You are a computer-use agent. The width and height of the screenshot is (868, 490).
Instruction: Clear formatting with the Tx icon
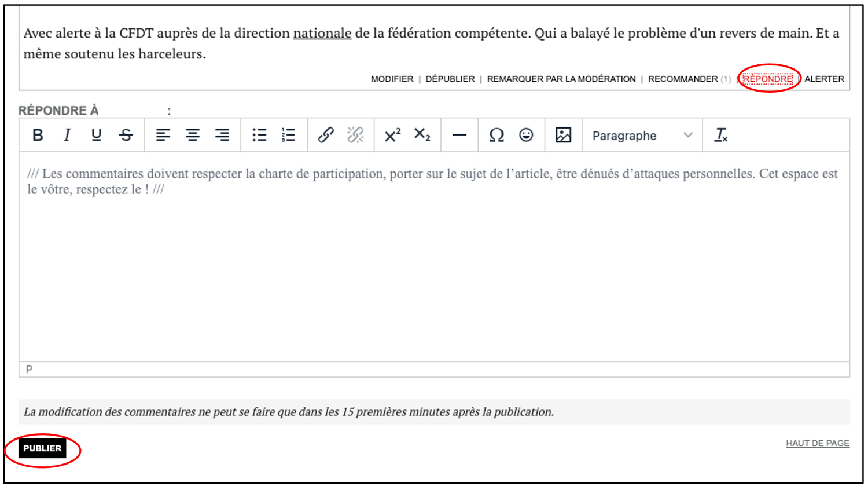[x=720, y=136]
